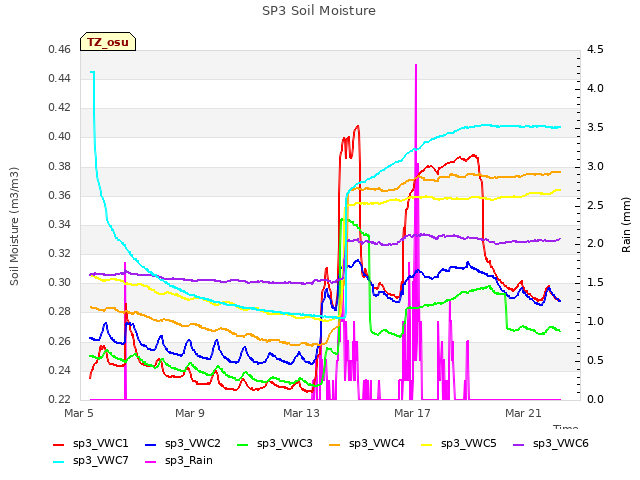
Task: Click the Mar 13 x-axis label
Action: click(301, 413)
